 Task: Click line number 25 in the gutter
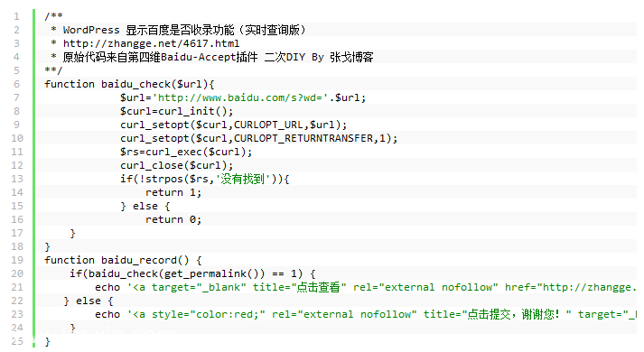click(x=17, y=341)
